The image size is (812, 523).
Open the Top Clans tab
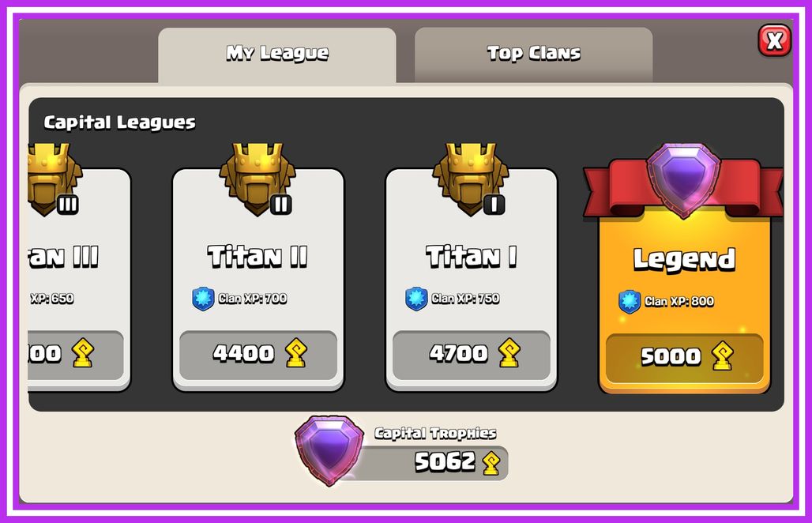[533, 55]
